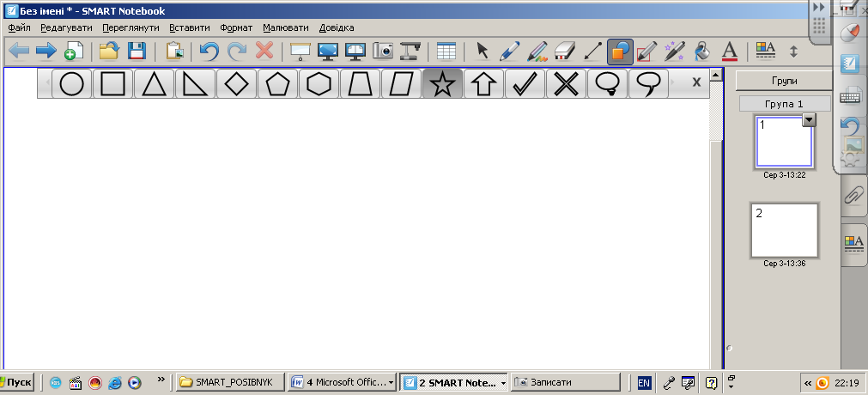Image resolution: width=868 pixels, height=395 pixels.
Task: Choose the round speech bubble shape
Action: coord(607,84)
